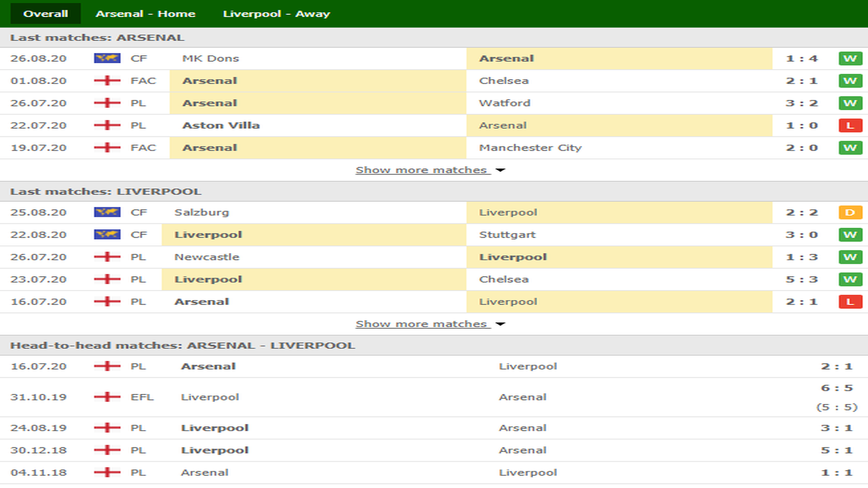Click the Last matches: ARSENAL header

pos(97,38)
